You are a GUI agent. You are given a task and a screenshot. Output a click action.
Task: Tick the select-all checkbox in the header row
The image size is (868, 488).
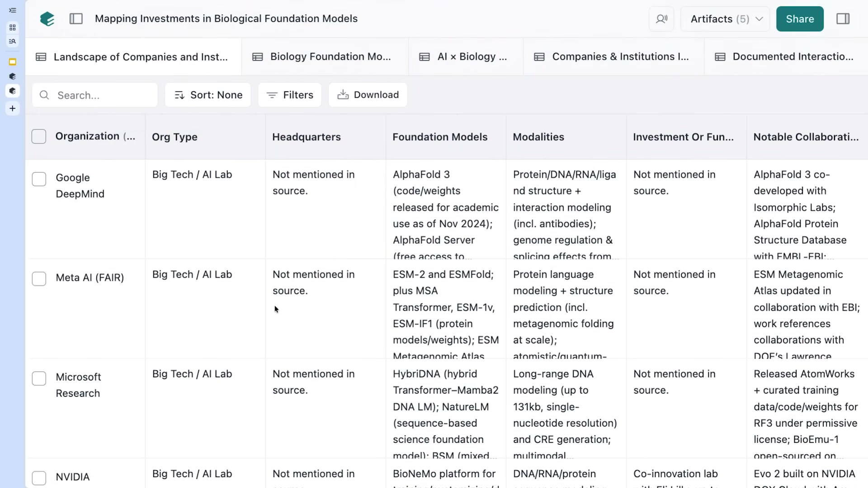pos(39,136)
